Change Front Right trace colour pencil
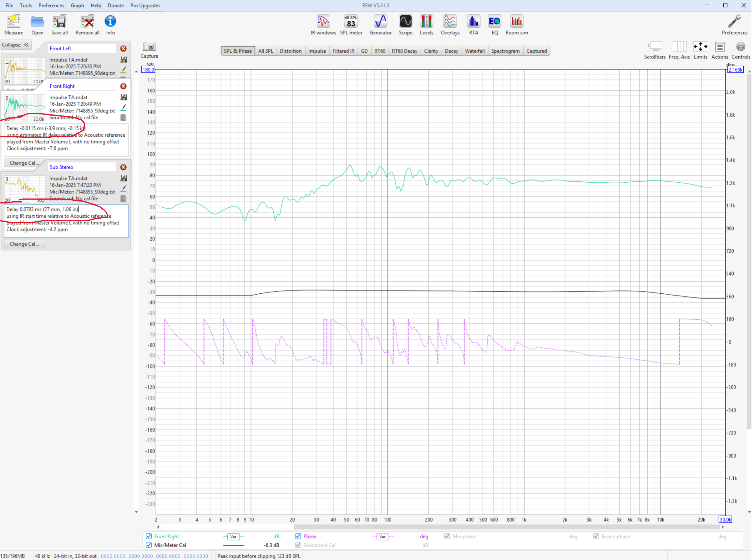Screen dimensions: 752x560 (x=123, y=107)
